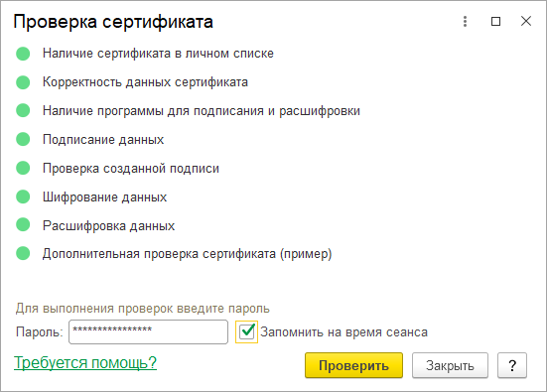547x392 pixels.
Task: Open the three-dot more options menu
Action: [465, 21]
